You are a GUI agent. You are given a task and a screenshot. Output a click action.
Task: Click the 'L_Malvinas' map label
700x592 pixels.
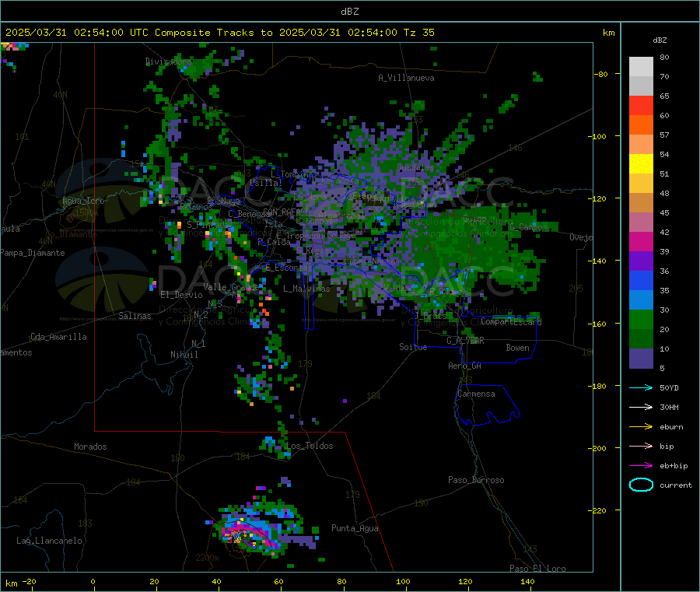pos(306,289)
